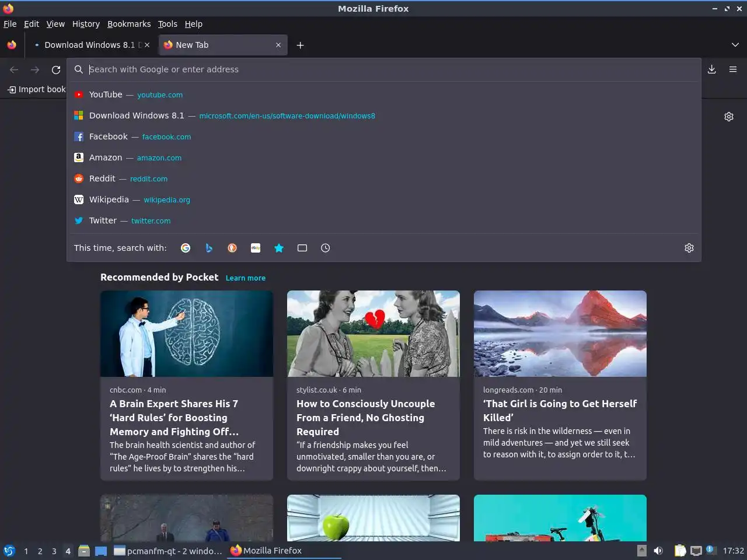Image resolution: width=747 pixels, height=560 pixels.
Task: Open the History menu
Action: 86,24
